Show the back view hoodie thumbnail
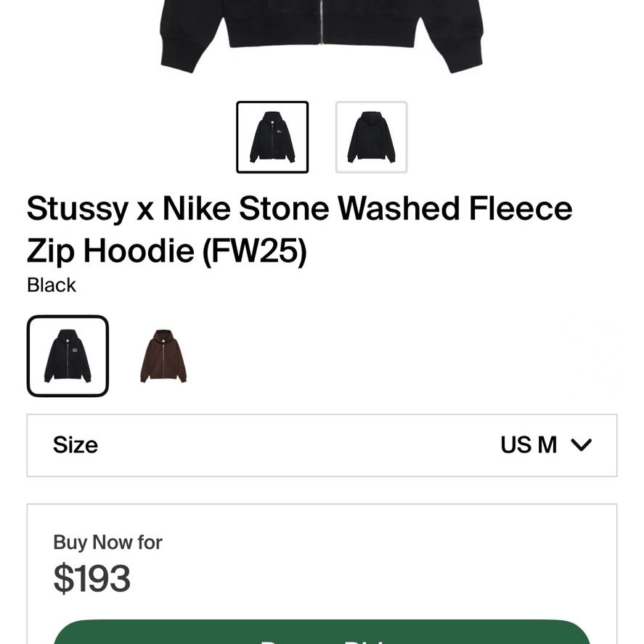This screenshot has height=644, width=644. (x=371, y=137)
